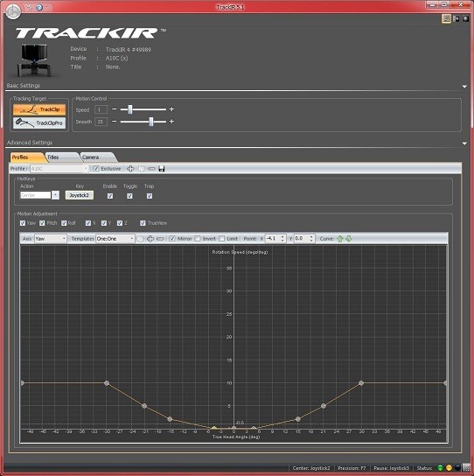Select the curve point at -30 degrees
This screenshot has width=474, height=476.
point(107,383)
